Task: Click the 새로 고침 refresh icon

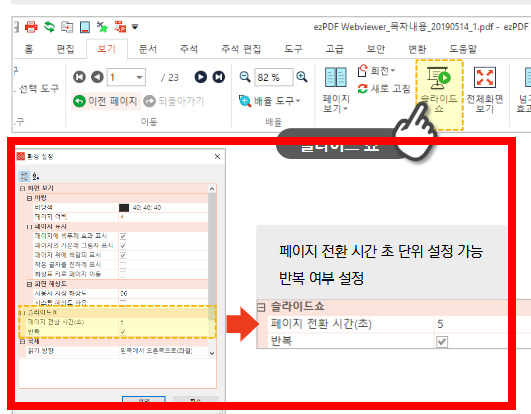Action: 363,89
